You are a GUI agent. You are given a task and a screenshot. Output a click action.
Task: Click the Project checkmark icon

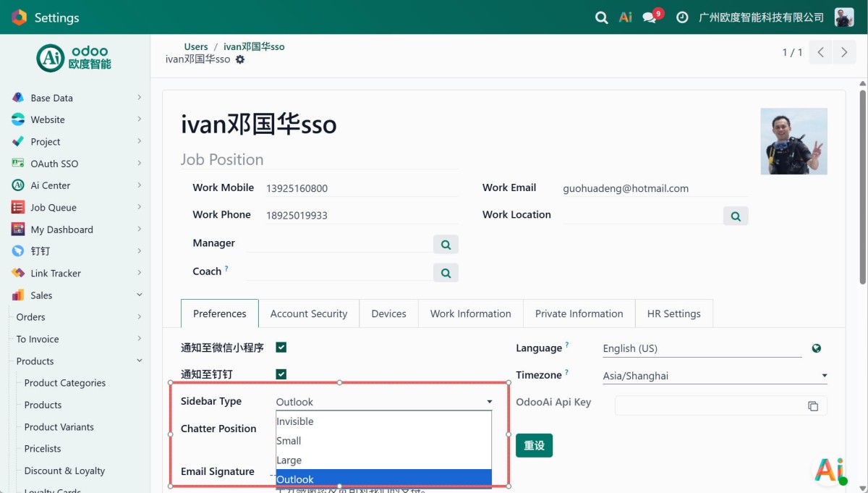pos(18,141)
